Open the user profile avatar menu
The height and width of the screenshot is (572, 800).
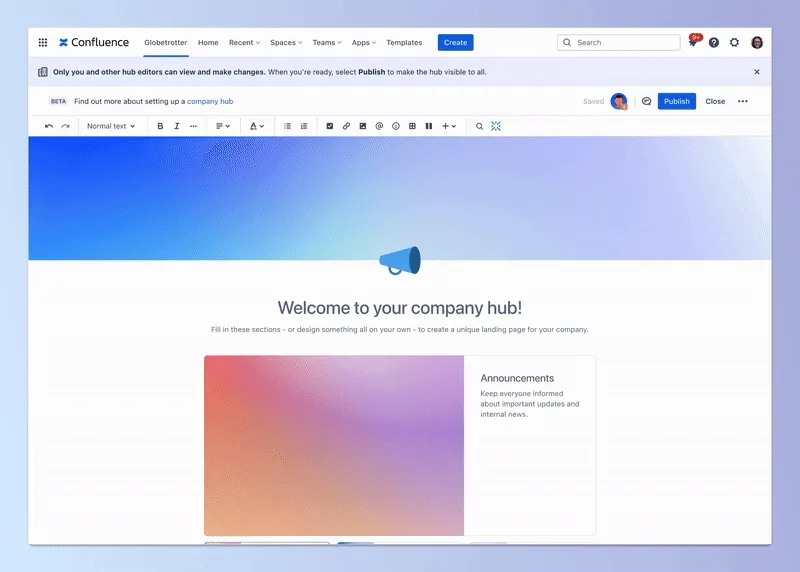(757, 42)
